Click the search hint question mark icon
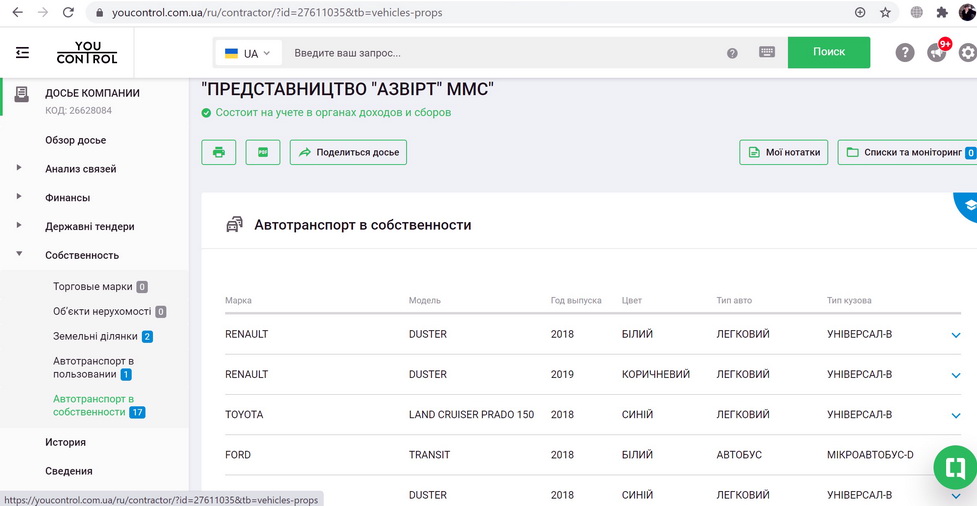The image size is (977, 506). (x=732, y=54)
